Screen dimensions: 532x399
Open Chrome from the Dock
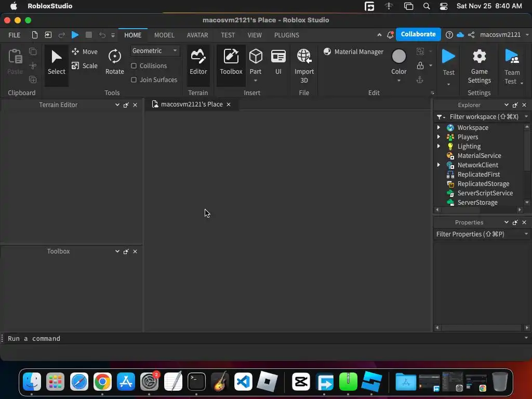click(x=102, y=382)
